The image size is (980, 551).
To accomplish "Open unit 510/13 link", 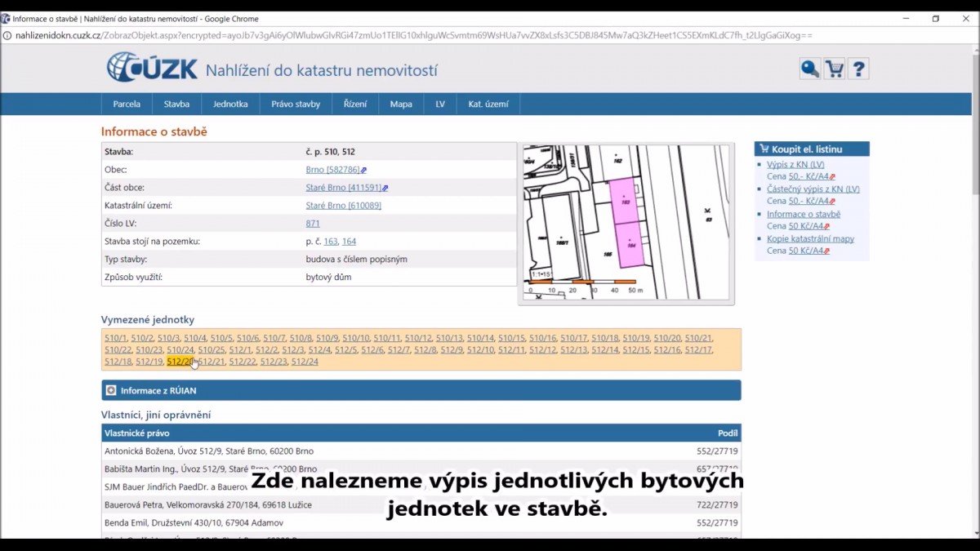I will pos(449,338).
